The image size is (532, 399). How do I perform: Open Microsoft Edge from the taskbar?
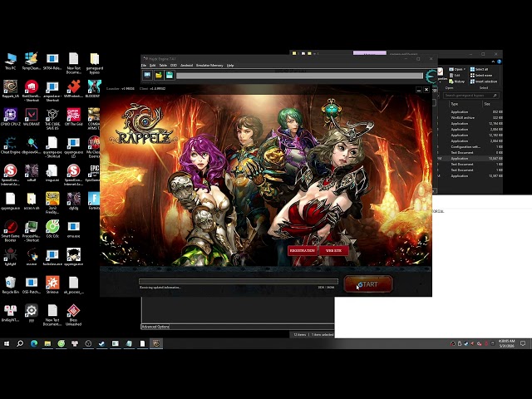pos(34,343)
